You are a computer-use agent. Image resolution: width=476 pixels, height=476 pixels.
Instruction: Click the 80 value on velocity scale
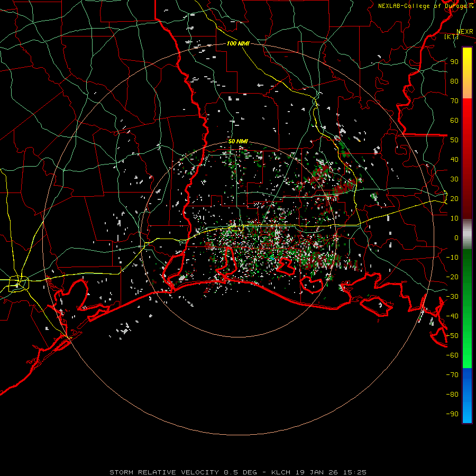point(454,81)
